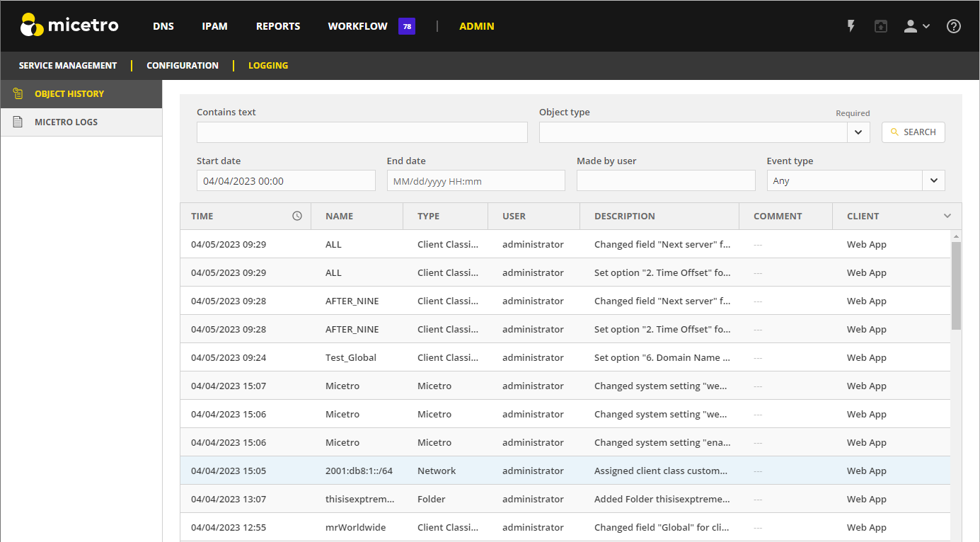The width and height of the screenshot is (980, 542).
Task: Open the Reports menu
Action: (x=278, y=26)
